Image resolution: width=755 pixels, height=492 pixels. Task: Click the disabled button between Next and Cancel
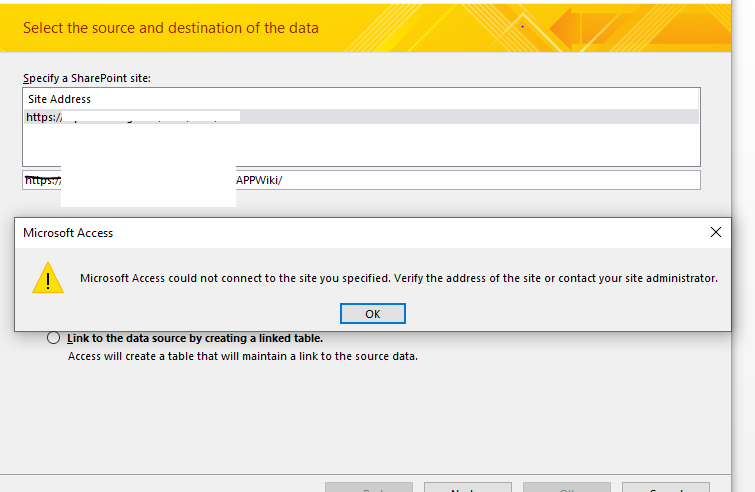pyautogui.click(x=566, y=488)
